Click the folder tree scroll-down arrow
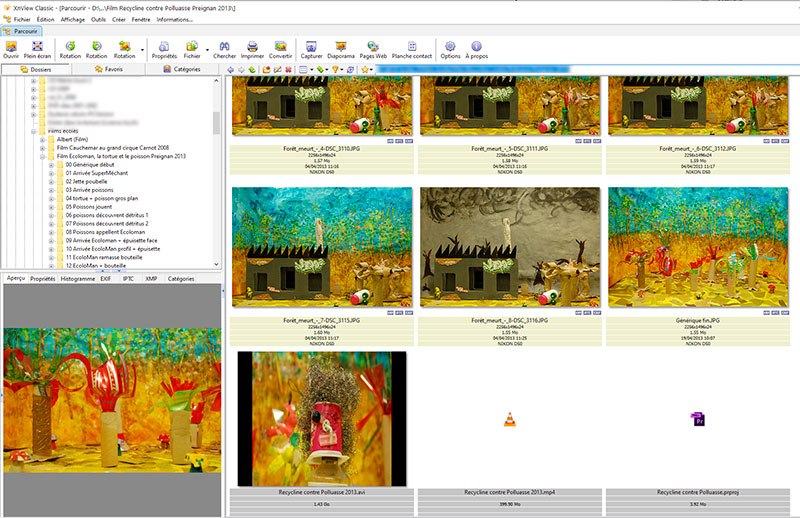The image size is (800, 518). pos(216,264)
